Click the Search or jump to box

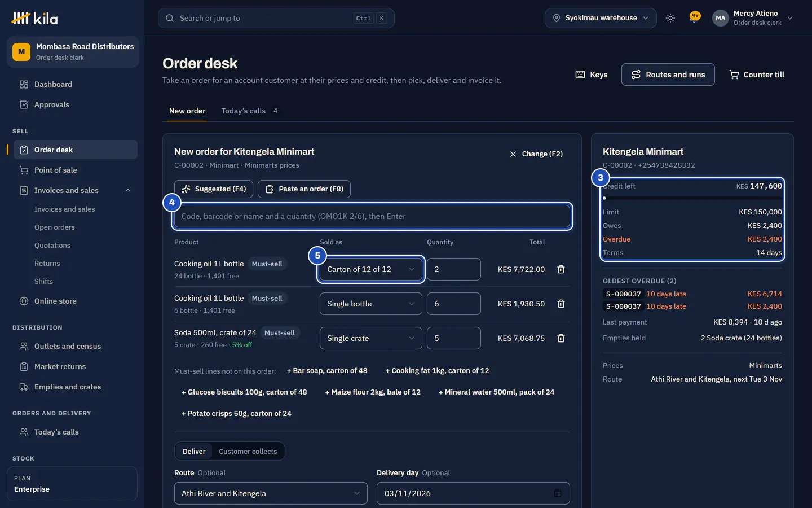coord(276,18)
